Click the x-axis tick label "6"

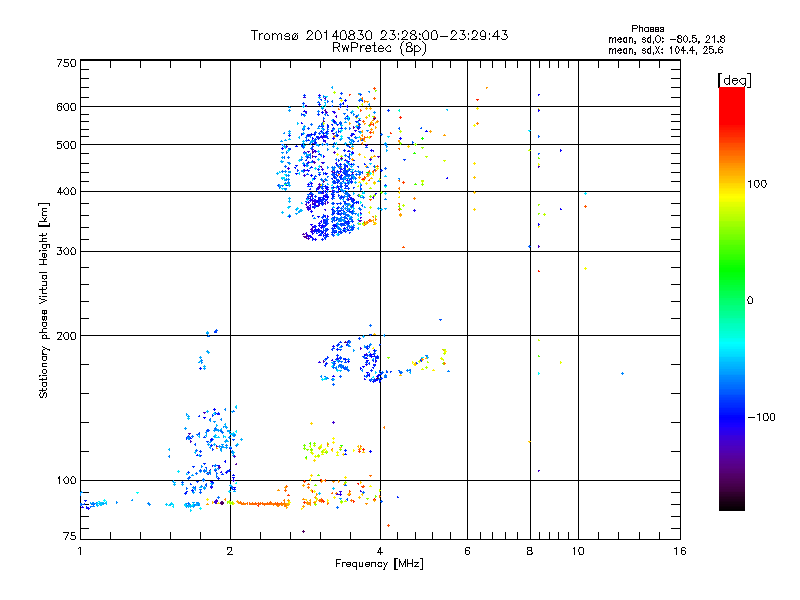coord(467,551)
